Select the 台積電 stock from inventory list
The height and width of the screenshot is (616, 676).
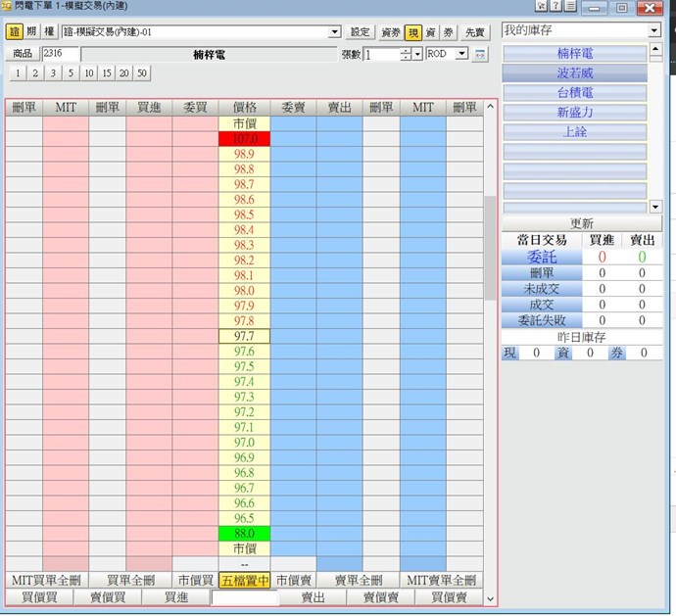pos(574,93)
